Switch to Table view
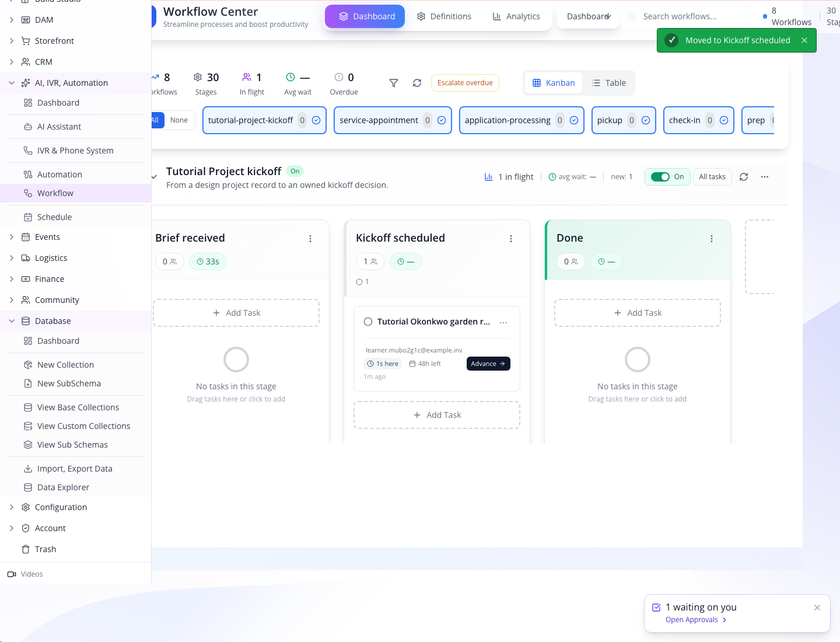Screen dimensions: 840x642 (x=608, y=83)
